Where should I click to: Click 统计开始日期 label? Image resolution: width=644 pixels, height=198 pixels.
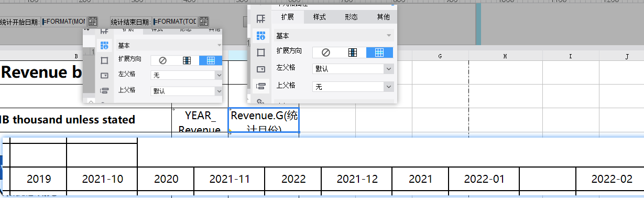19,22
